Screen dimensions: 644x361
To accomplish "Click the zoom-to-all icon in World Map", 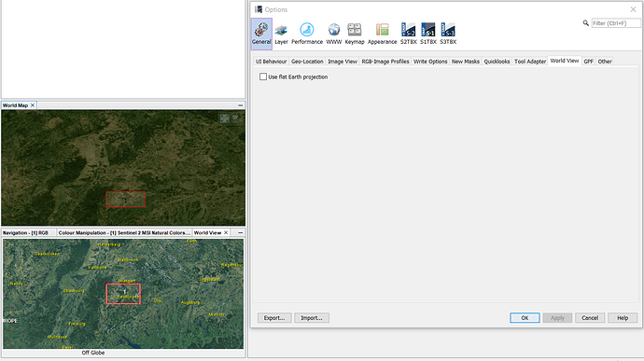I will (225, 118).
